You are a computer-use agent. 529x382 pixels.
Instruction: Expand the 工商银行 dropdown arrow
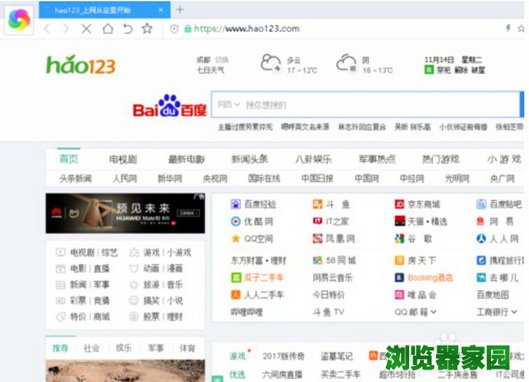(514, 312)
